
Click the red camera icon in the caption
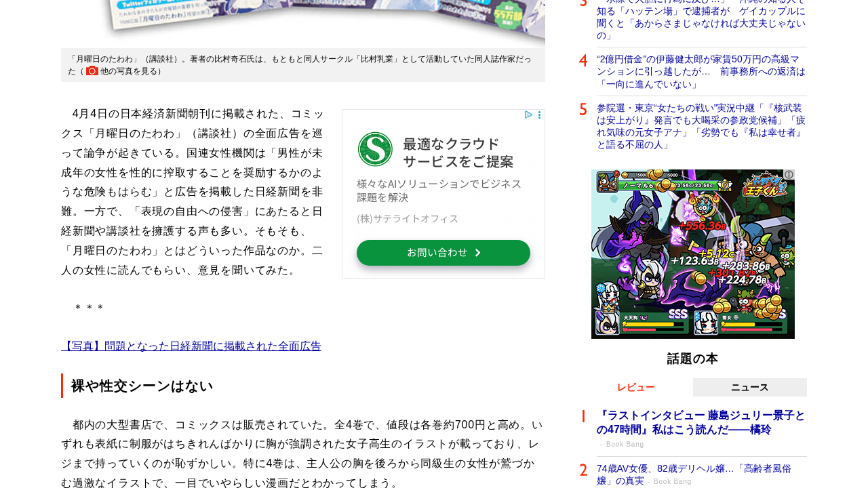coord(92,71)
